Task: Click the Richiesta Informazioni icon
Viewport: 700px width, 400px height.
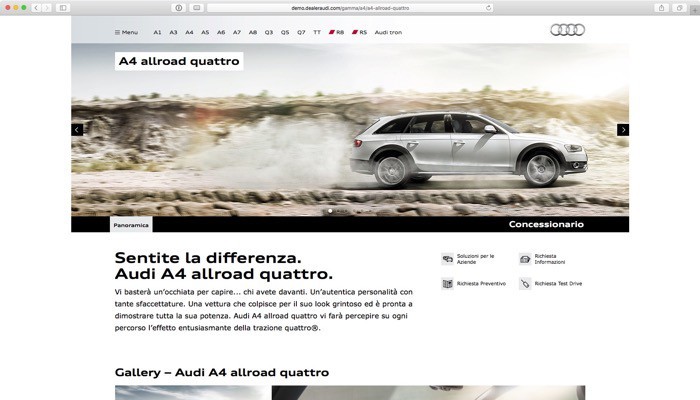Action: point(525,259)
